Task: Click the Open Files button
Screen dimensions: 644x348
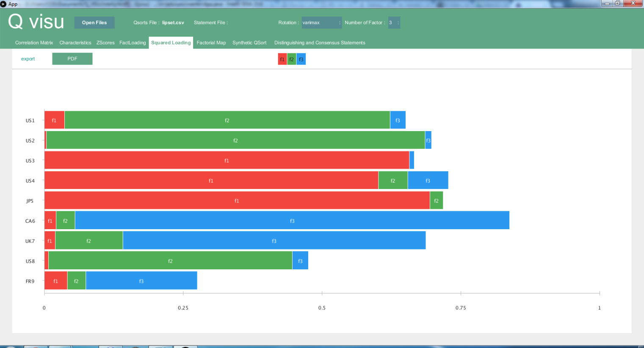Action: coord(94,22)
